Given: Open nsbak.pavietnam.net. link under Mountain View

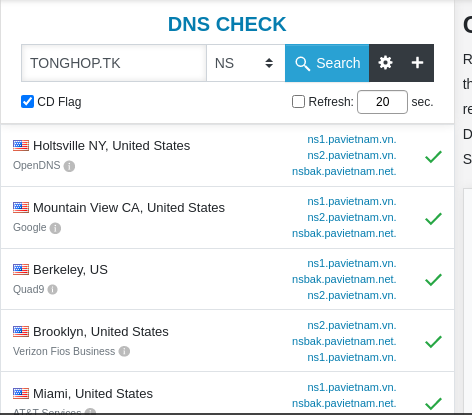Looking at the screenshot, I should tap(344, 233).
